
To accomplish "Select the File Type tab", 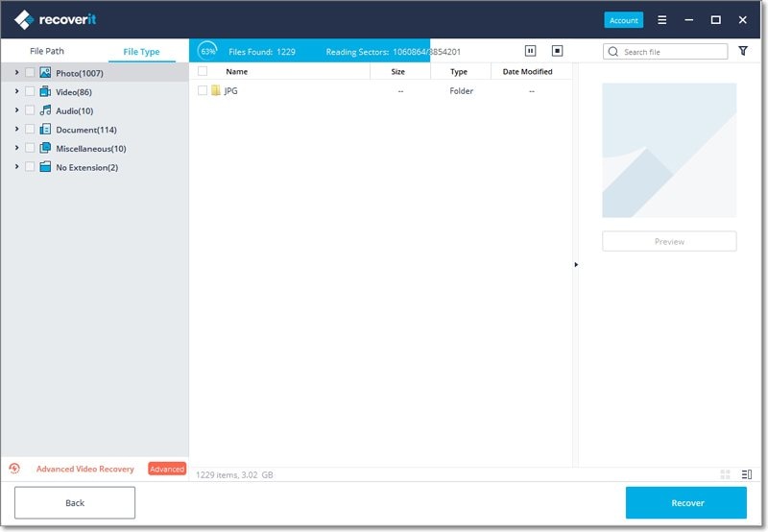I will (141, 52).
